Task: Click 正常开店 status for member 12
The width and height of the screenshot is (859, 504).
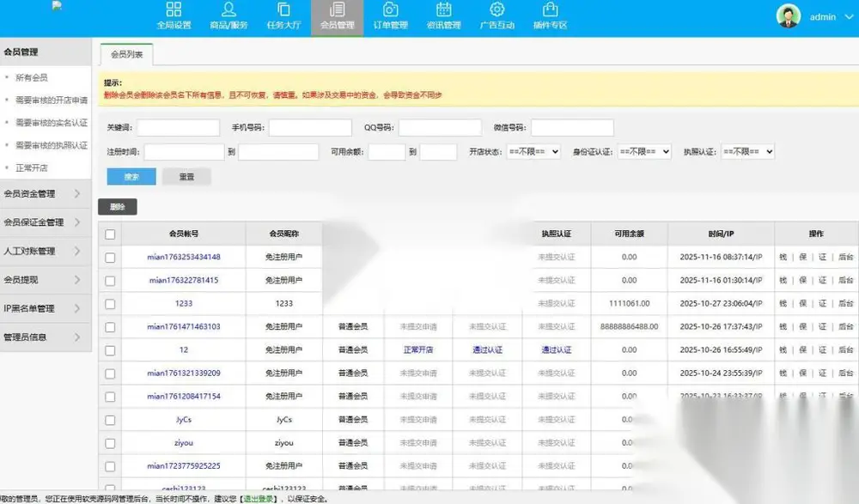Action: pos(418,349)
